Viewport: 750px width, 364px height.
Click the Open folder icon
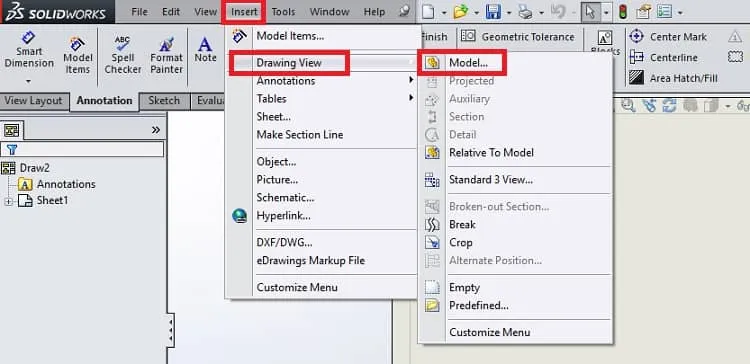point(461,11)
